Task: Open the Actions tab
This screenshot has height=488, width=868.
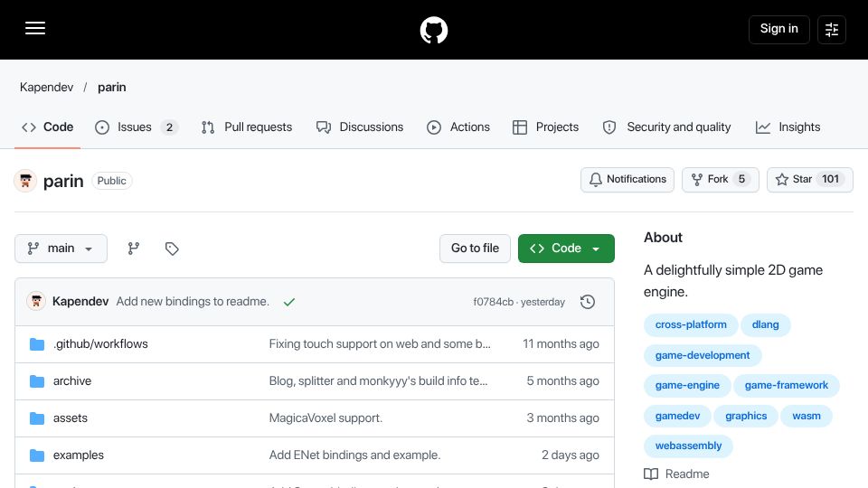Action: 458,127
